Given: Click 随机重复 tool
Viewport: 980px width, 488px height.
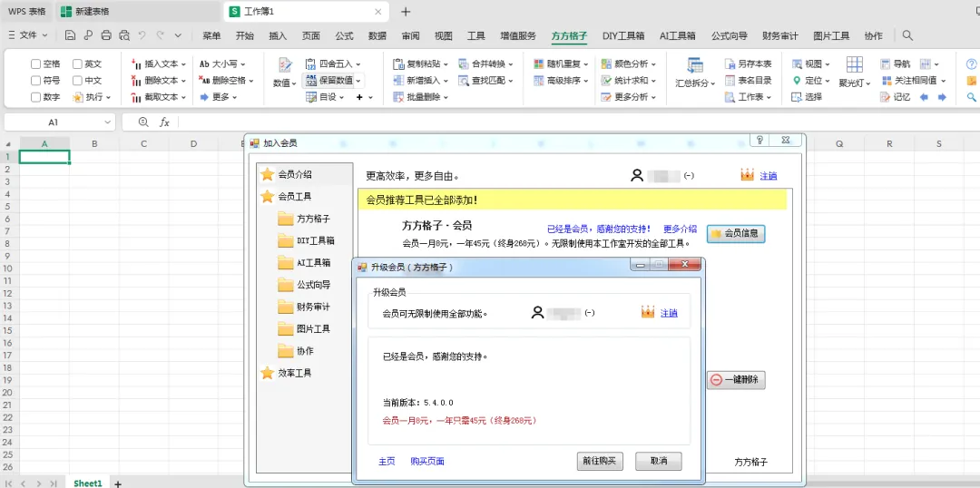Looking at the screenshot, I should pyautogui.click(x=562, y=63).
